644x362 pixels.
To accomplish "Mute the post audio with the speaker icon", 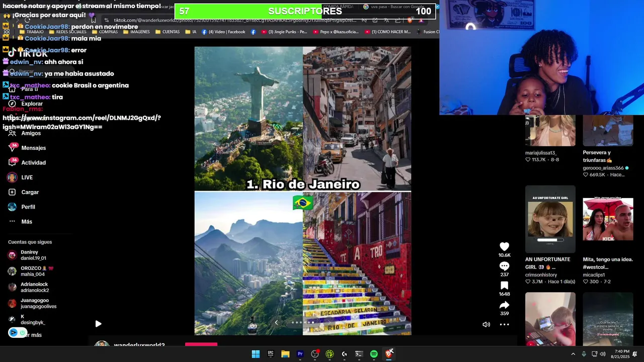I will pyautogui.click(x=486, y=324).
